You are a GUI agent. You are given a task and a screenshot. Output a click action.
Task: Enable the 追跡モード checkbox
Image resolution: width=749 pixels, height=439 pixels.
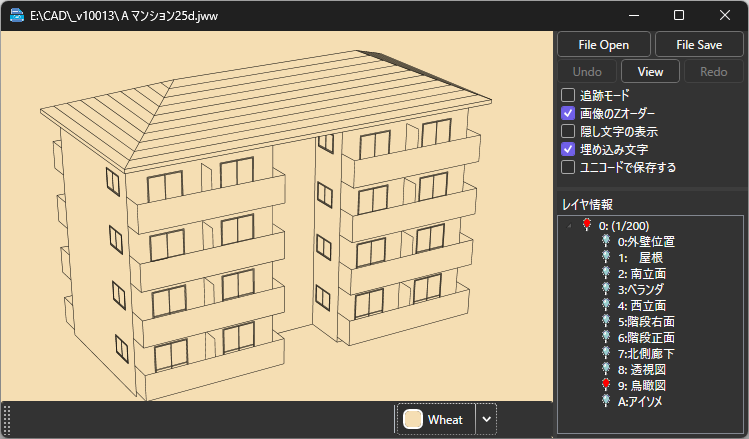pyautogui.click(x=568, y=95)
